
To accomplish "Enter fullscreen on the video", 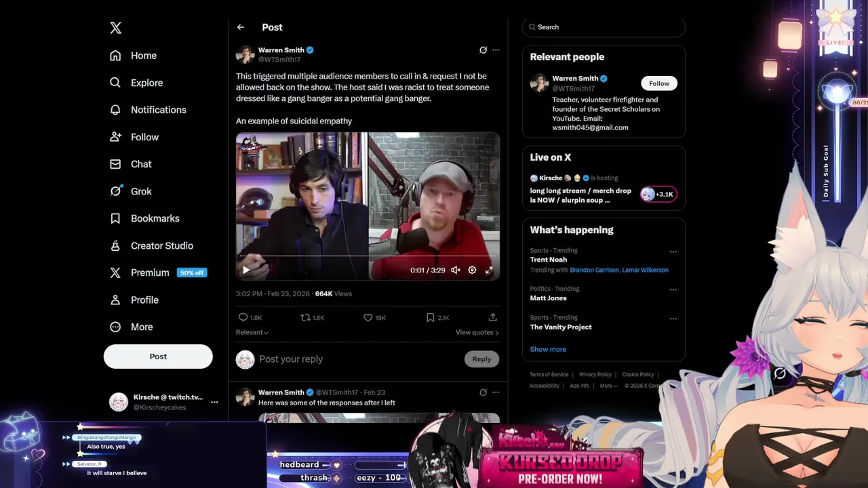I will (489, 270).
